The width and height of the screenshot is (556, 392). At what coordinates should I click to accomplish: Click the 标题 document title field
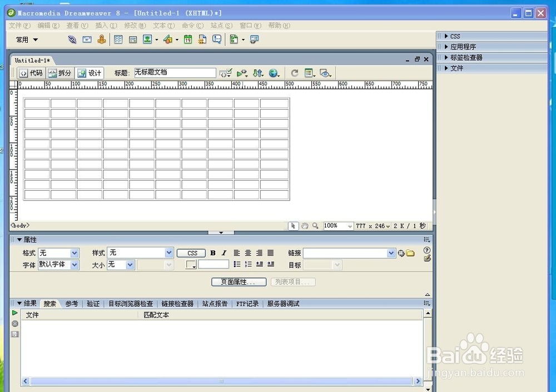(x=175, y=73)
